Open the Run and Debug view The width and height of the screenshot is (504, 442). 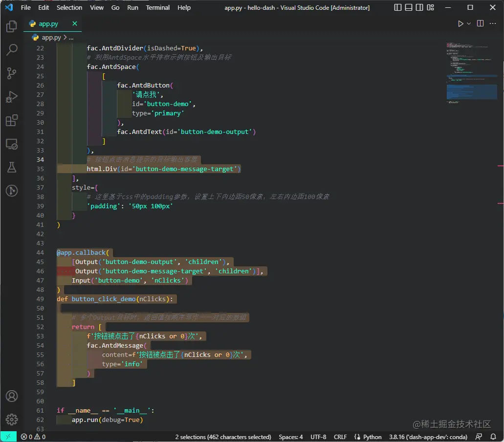tap(12, 96)
